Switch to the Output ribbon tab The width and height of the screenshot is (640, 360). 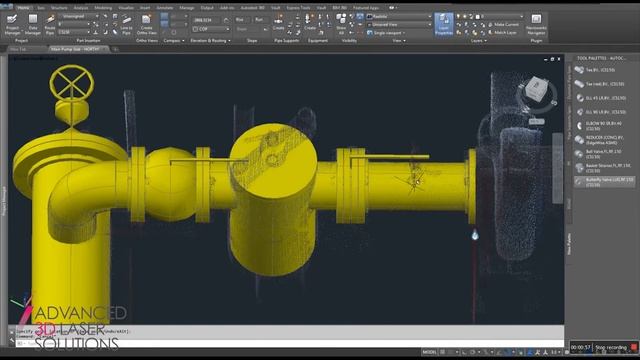click(x=207, y=8)
